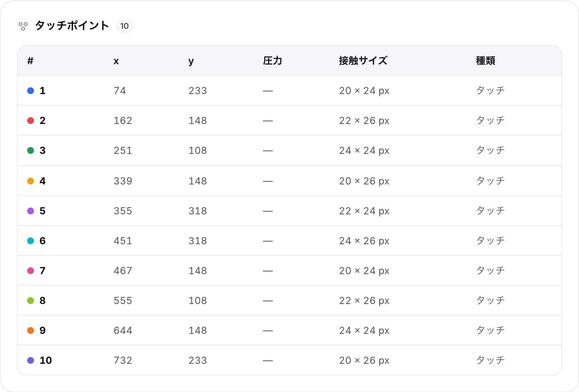Click the blue dot of row 1

[x=31, y=91]
